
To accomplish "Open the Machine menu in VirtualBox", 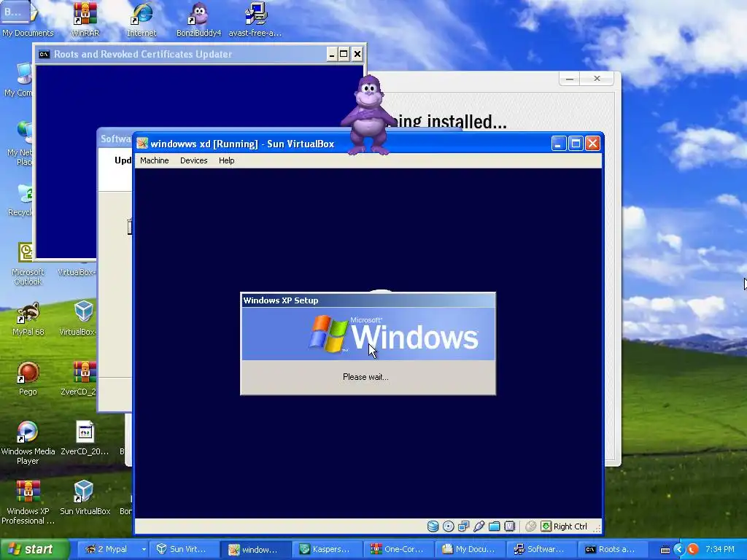I will point(154,160).
